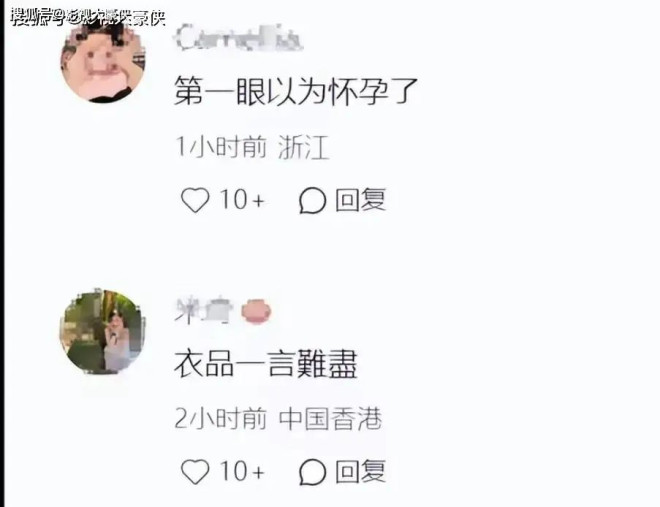Image resolution: width=660 pixels, height=507 pixels.
Task: Tap the speech bubble icon under the Zhejiang comment
Action: click(312, 200)
